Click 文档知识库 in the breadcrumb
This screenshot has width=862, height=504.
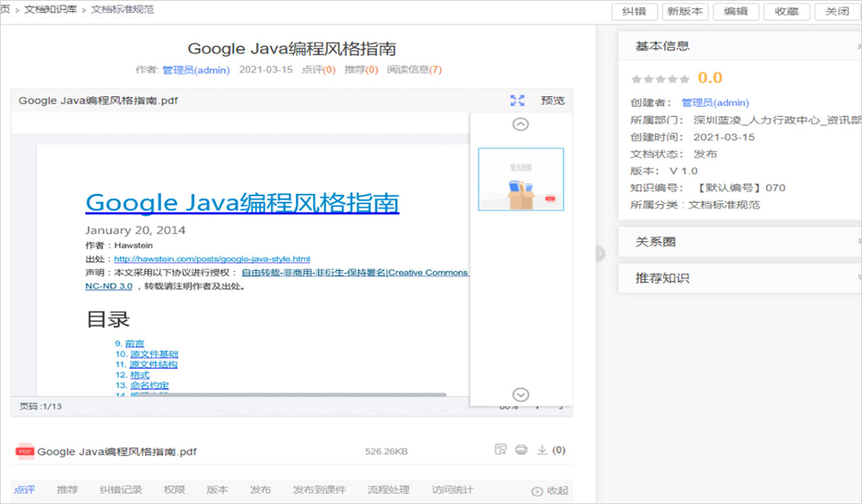tap(50, 9)
